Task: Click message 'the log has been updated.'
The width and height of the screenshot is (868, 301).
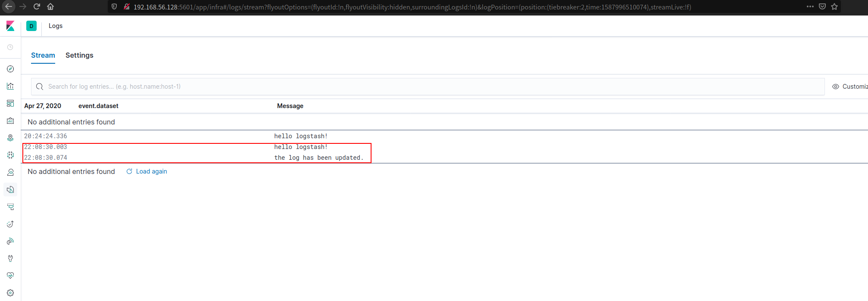Action: 319,158
